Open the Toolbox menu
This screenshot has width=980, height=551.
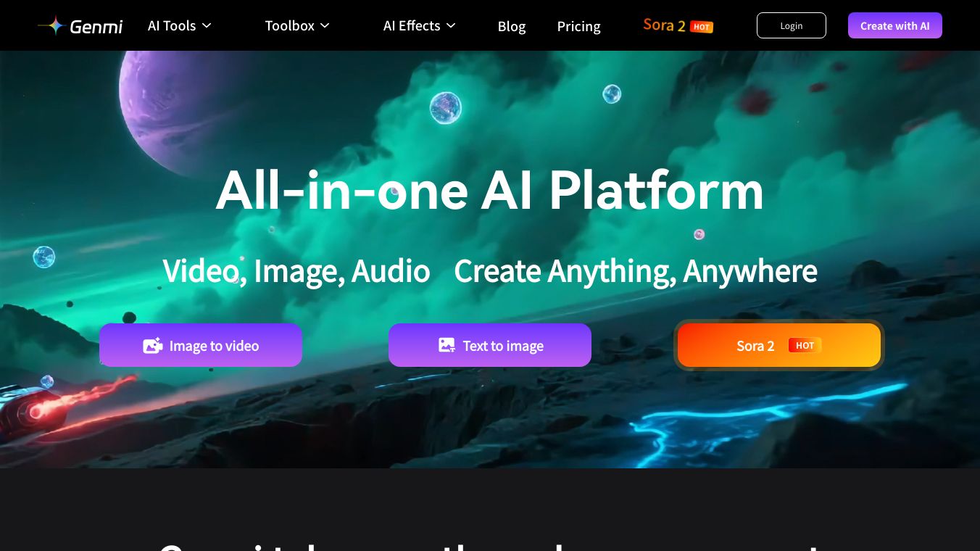click(297, 25)
